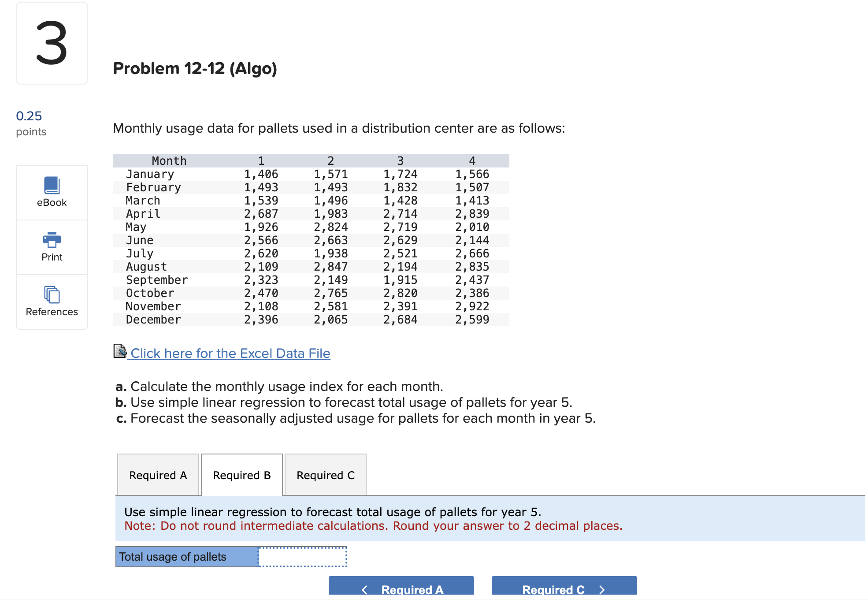Click the problem number 3 box
This screenshot has width=868, height=603.
(x=52, y=43)
